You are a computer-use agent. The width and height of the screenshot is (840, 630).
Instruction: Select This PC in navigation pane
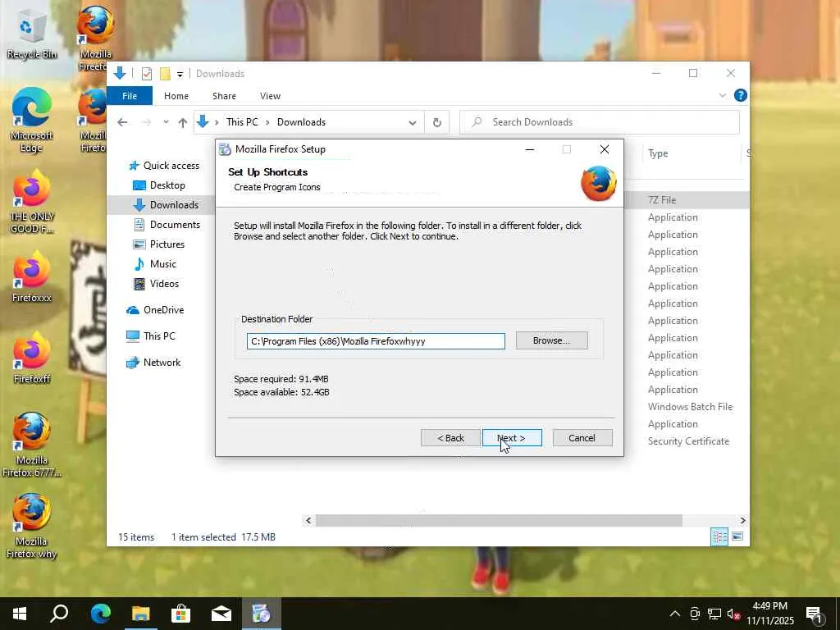(x=151, y=336)
